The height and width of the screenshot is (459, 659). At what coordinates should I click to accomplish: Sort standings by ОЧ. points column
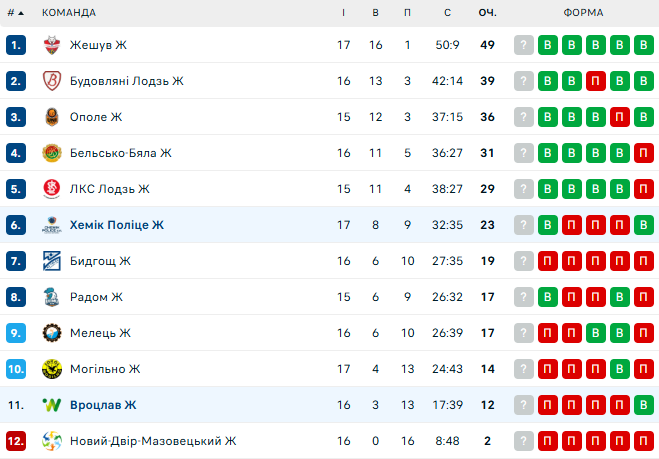(488, 13)
